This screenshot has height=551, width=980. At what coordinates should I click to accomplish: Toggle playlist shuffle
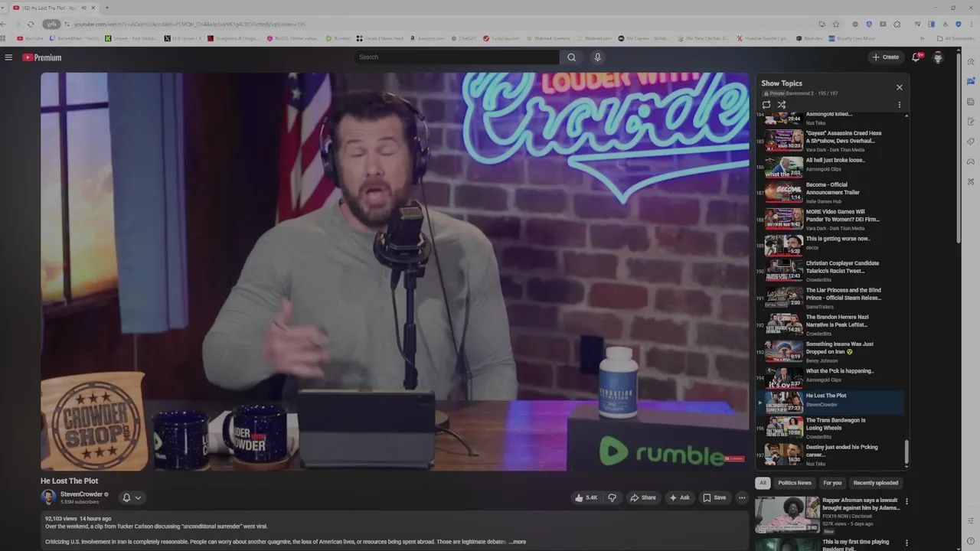782,105
